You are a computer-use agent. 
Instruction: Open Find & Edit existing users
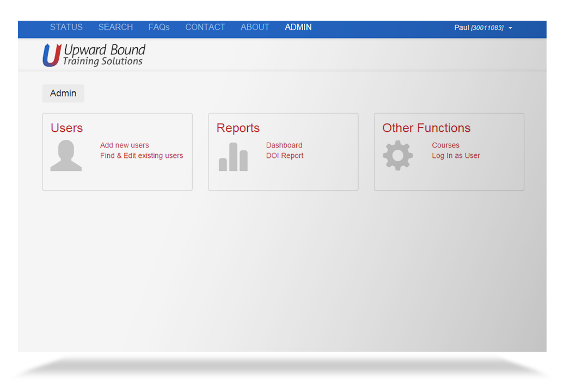[x=142, y=156]
